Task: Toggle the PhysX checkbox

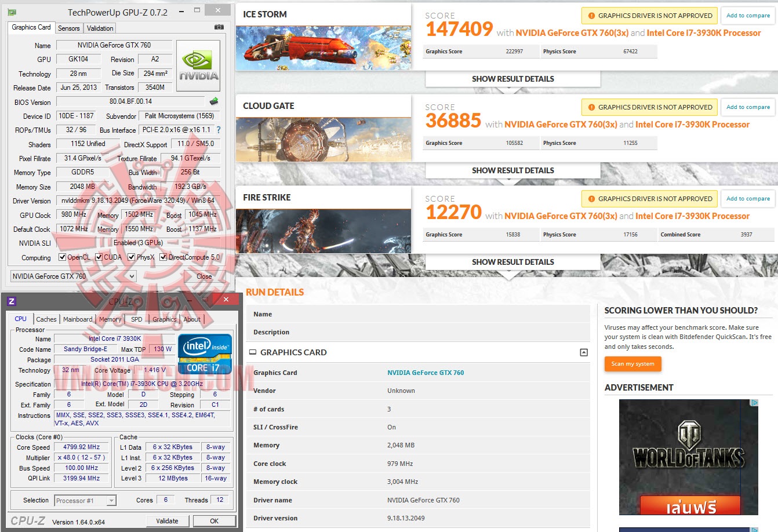Action: [132, 257]
